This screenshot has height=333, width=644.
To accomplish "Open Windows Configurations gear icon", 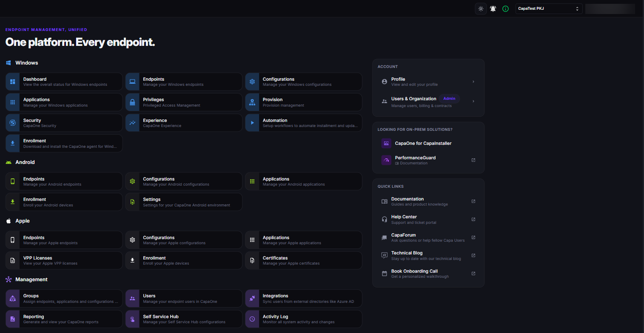I will (x=252, y=82).
